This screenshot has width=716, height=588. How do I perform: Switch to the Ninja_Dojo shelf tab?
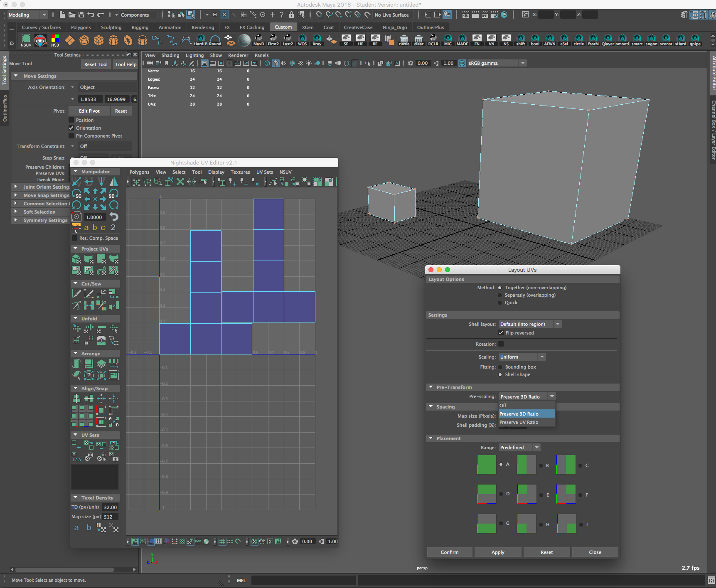[x=395, y=27]
